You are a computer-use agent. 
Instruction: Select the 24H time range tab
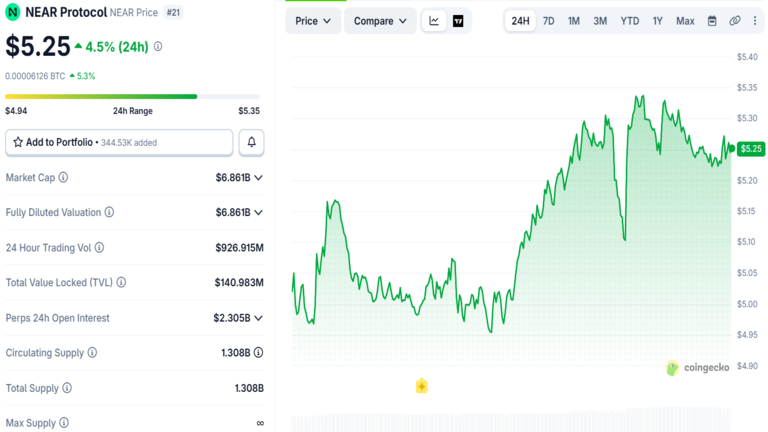(x=520, y=21)
